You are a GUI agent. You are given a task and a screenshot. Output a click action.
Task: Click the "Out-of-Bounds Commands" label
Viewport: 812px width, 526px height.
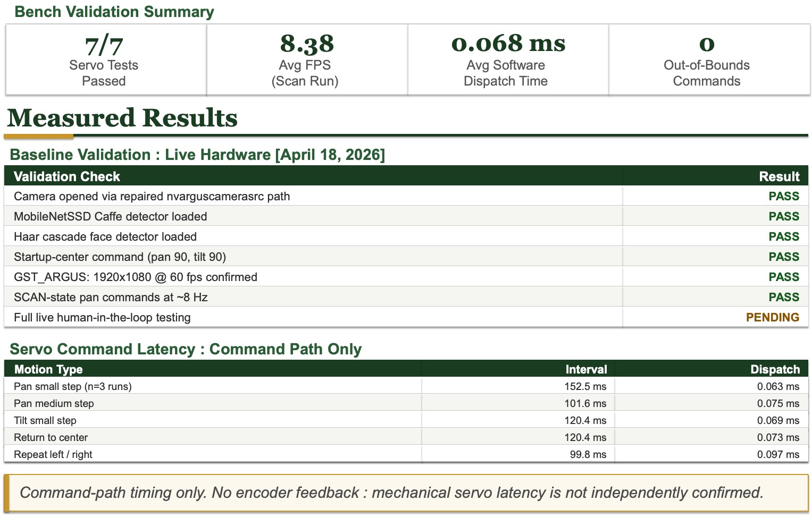pyautogui.click(x=707, y=73)
